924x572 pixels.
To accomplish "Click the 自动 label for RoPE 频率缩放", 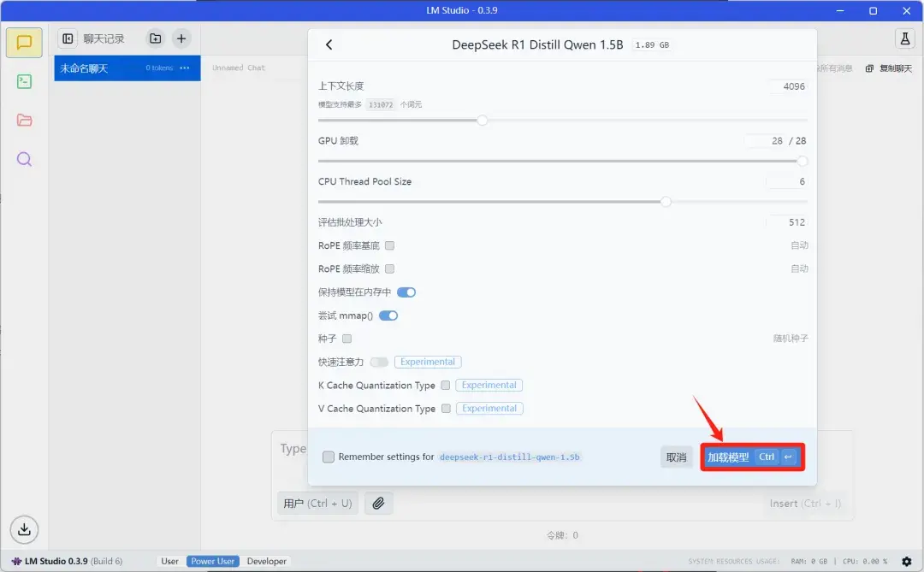I will (799, 268).
